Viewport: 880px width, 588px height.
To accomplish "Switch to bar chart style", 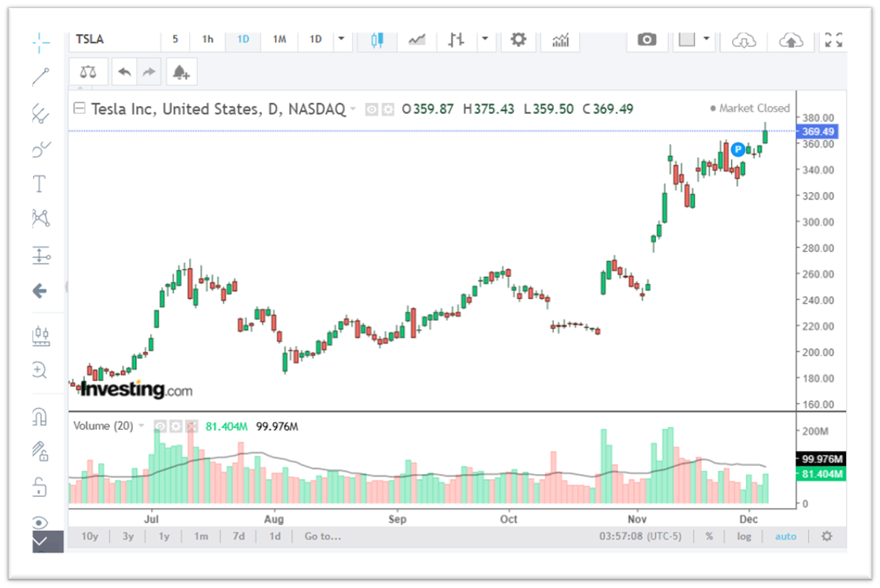I will click(456, 40).
